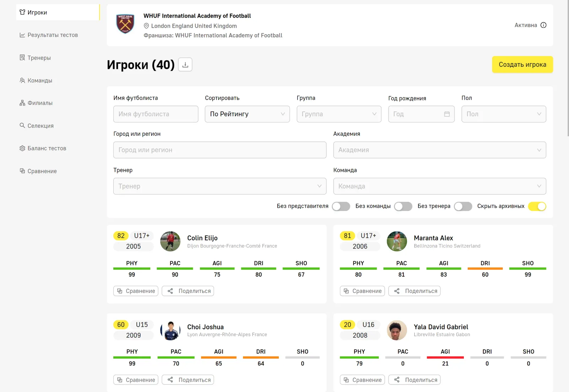Image resolution: width=569 pixels, height=392 pixels.
Task: Click the share icon on Colin Elijo card
Action: click(x=170, y=291)
